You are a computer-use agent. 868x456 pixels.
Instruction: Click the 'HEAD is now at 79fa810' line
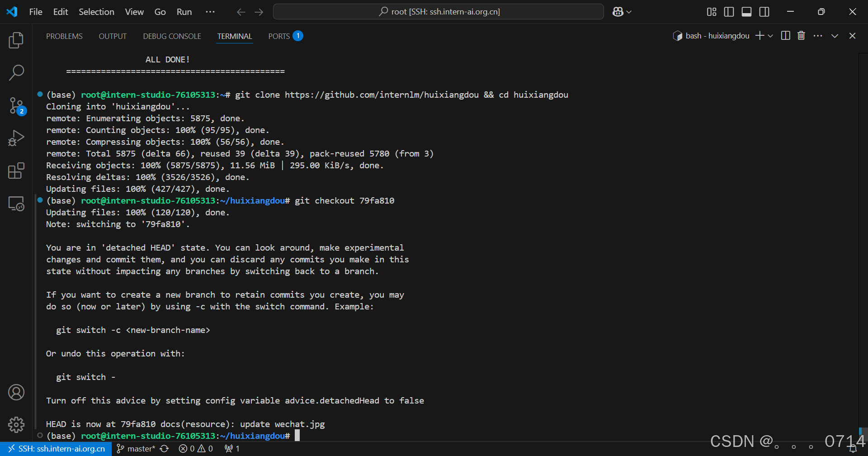(185, 424)
